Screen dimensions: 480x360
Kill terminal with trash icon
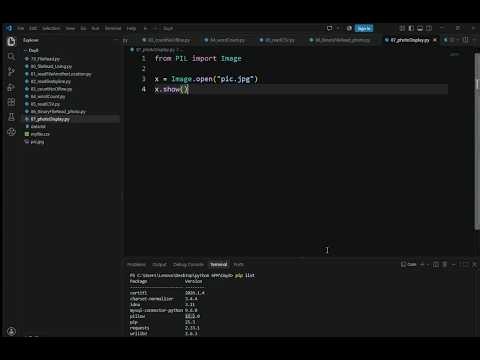(445, 264)
